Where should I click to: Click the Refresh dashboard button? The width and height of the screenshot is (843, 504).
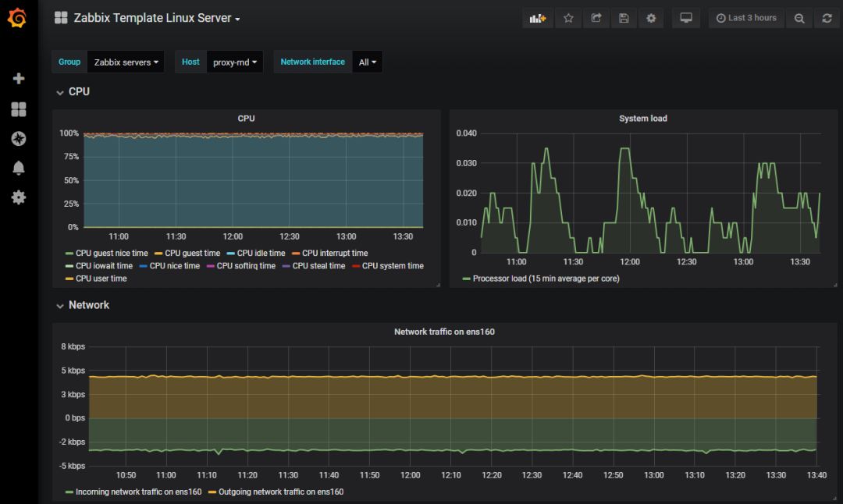827,18
